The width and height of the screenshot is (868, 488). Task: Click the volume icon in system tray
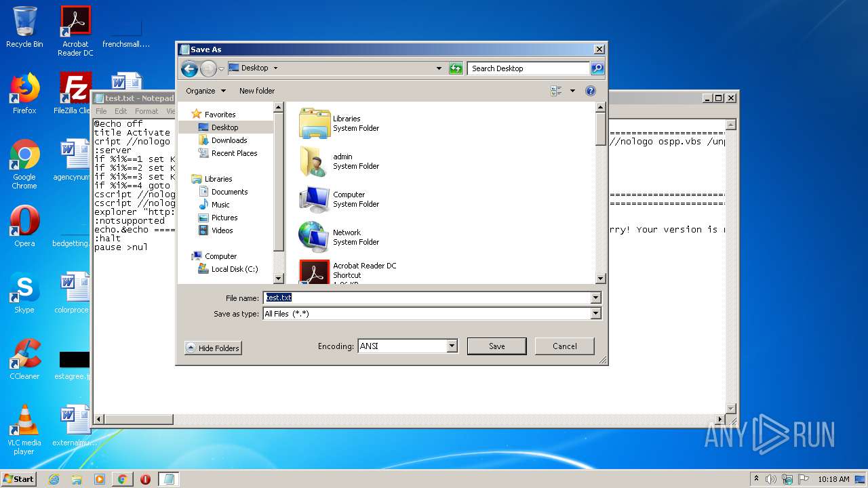pos(771,479)
